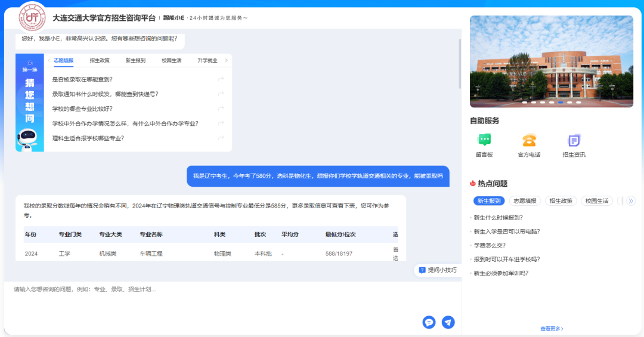Switch to the 校园生活 tab in suggestions
644x337 pixels.
coord(172,60)
